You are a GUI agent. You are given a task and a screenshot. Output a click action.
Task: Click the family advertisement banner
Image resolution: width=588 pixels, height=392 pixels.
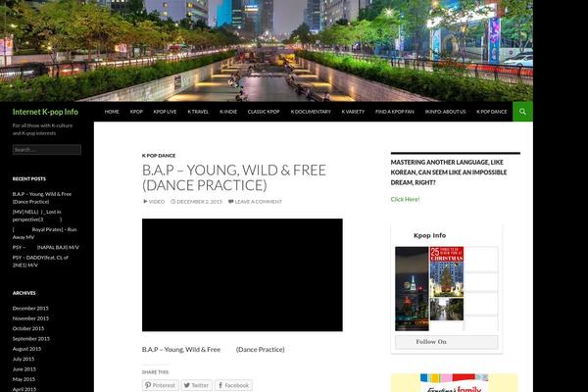(x=454, y=382)
